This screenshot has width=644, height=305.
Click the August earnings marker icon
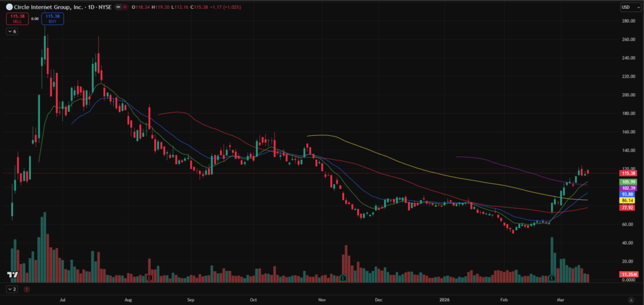click(149, 277)
